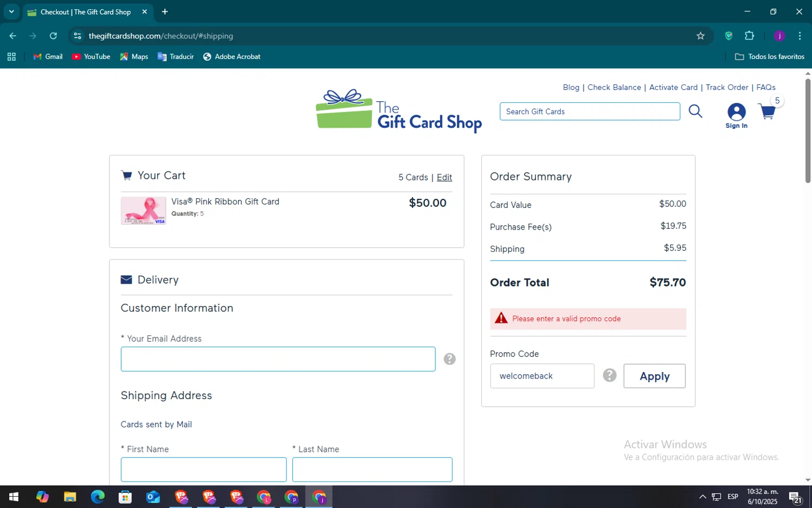Image resolution: width=812 pixels, height=508 pixels.
Task: Open the Chrome profile avatar
Action: point(780,36)
